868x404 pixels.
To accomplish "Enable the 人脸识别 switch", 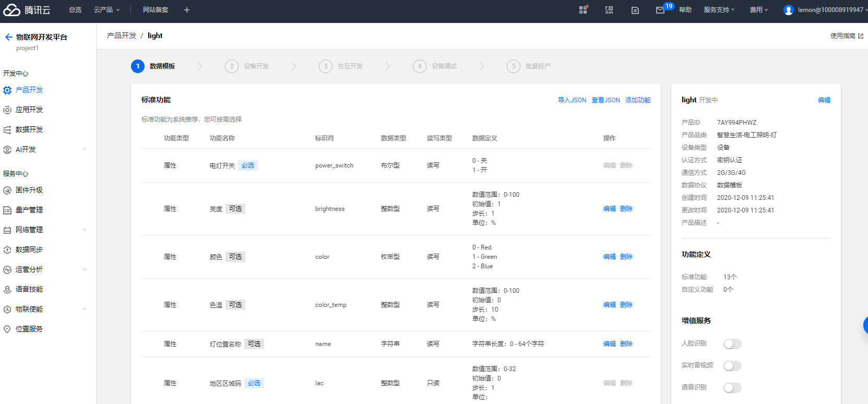I will [x=732, y=343].
